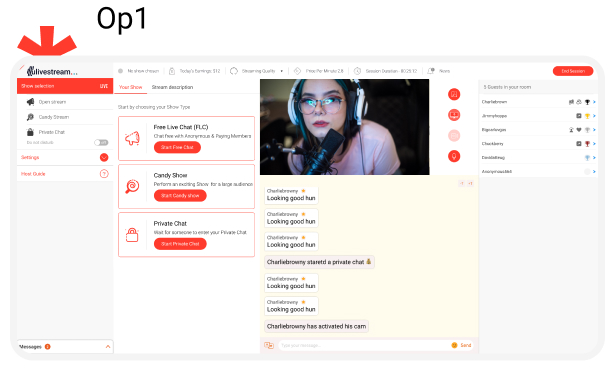
Task: Click the red round screen icon button
Action: click(x=454, y=115)
